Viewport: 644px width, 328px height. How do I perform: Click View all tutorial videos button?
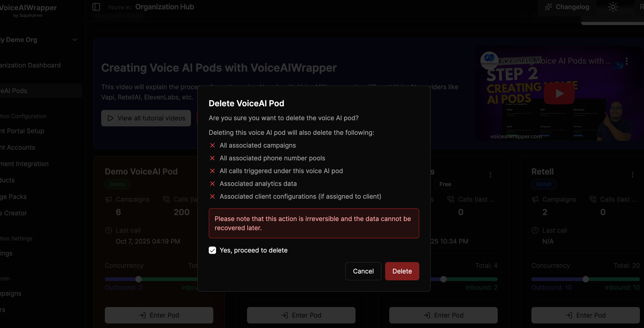(146, 118)
